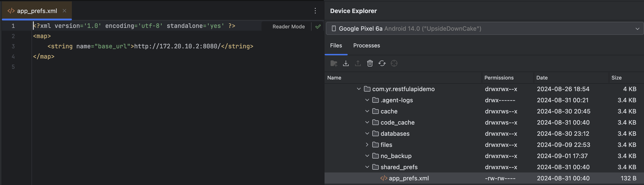644x185 pixels.
Task: Click the new directory icon in Device Explorer toolbar
Action: (334, 63)
